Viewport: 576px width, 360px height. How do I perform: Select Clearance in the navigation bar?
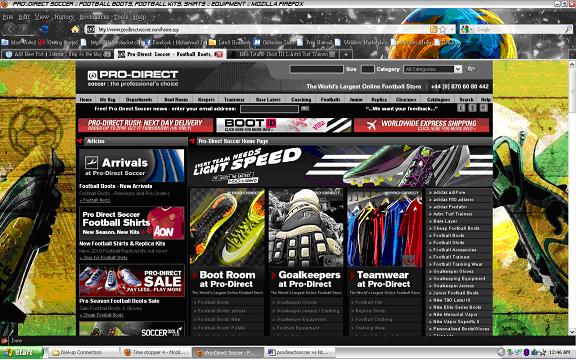coord(406,100)
